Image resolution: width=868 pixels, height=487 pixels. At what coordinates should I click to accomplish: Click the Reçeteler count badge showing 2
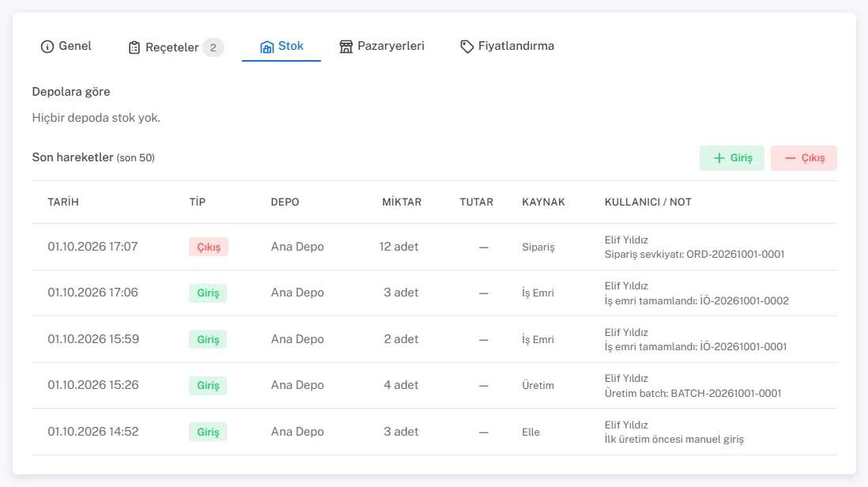[213, 47]
